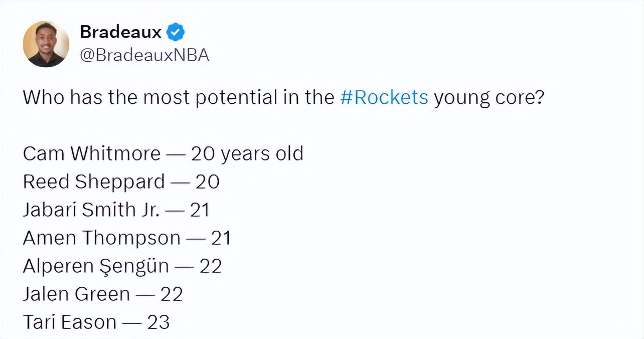Screen dimensions: 644x339
Task: Click the Tari Eason line
Action: click(x=96, y=322)
